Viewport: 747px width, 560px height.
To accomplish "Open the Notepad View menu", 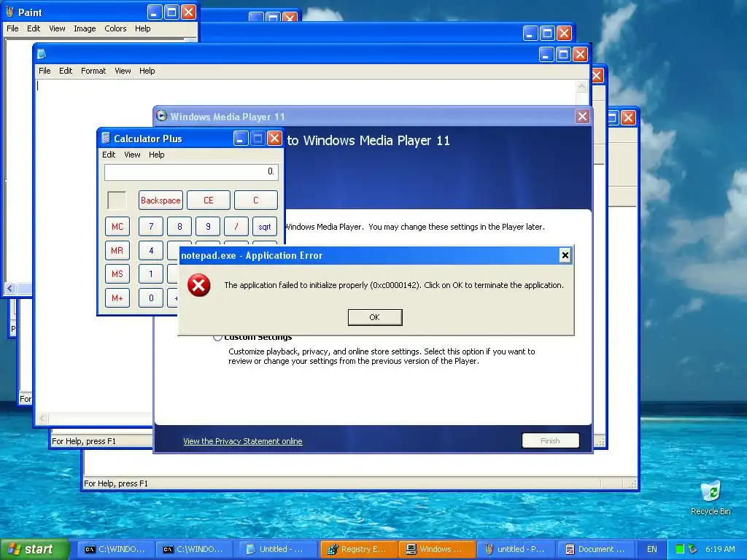I will point(123,71).
